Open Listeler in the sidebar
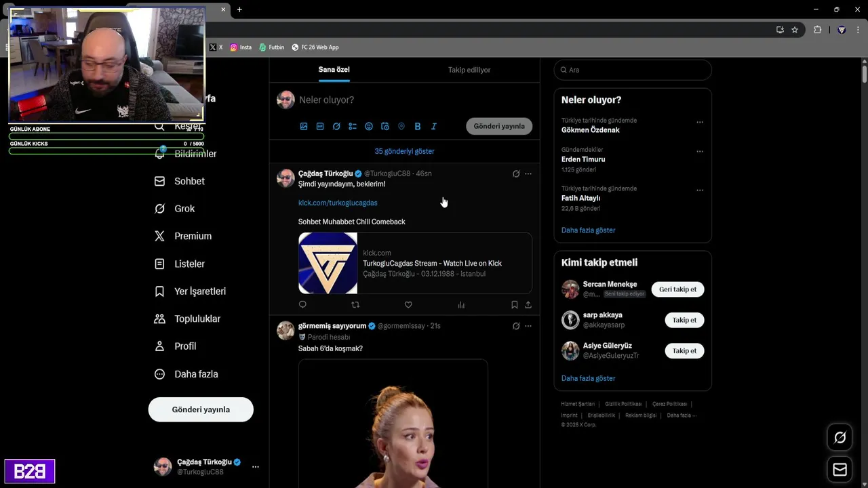The width and height of the screenshot is (868, 488). (180, 264)
